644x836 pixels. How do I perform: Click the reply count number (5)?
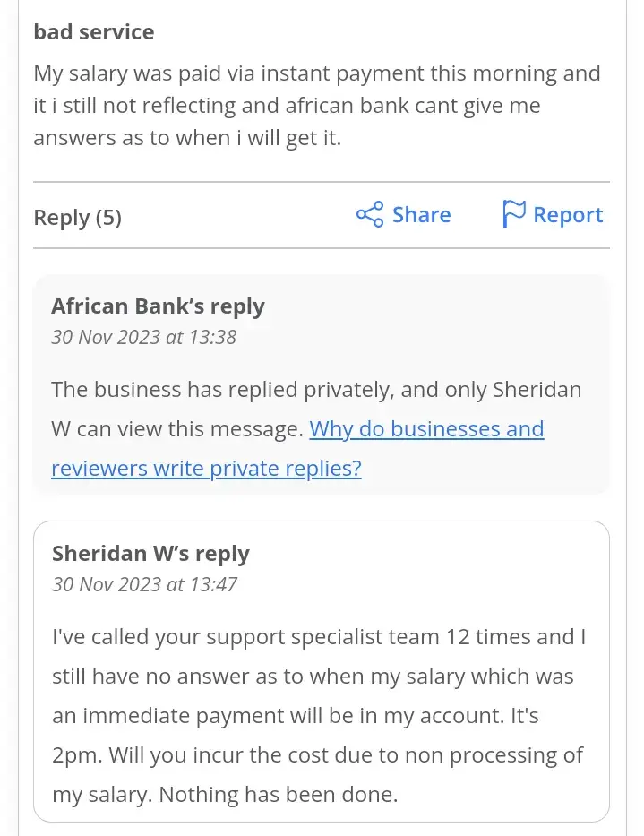point(108,217)
